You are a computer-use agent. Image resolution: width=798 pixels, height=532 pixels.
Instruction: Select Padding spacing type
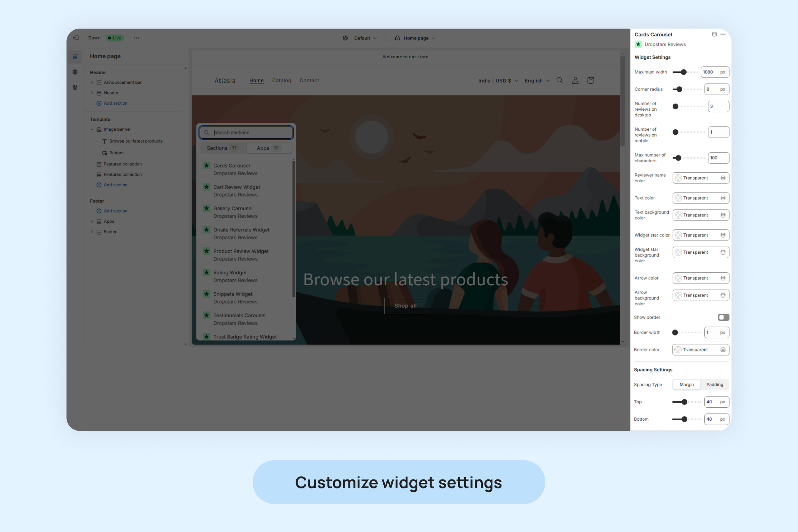[x=715, y=384]
